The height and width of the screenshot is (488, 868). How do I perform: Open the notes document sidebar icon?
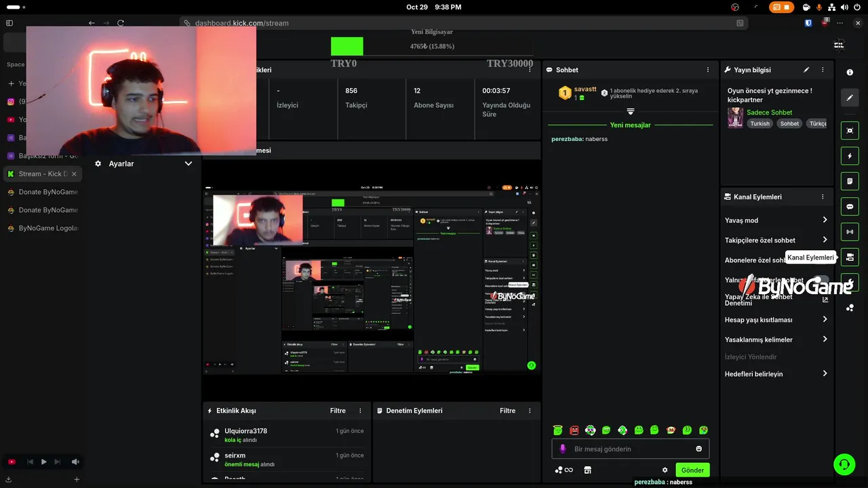coord(850,181)
